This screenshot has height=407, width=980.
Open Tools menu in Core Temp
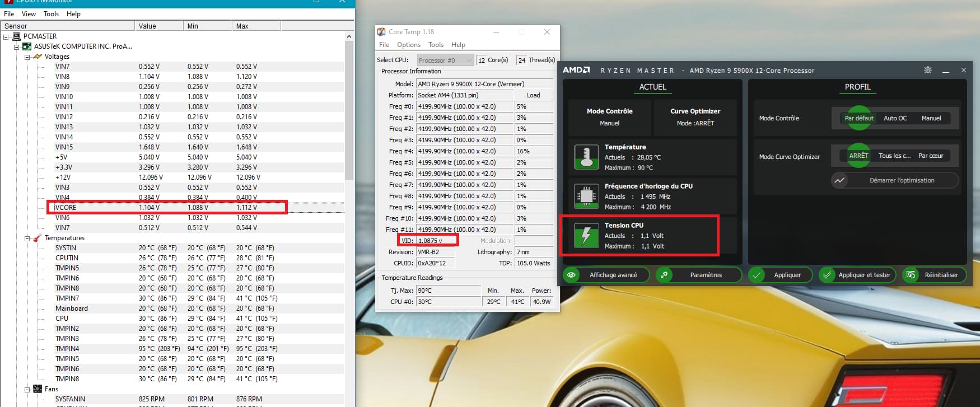[x=436, y=45]
